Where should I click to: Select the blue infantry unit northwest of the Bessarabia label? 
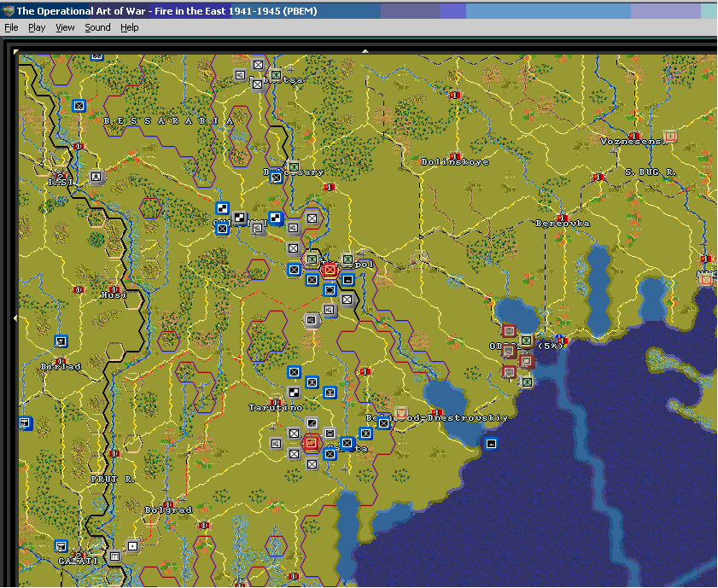coord(79,106)
